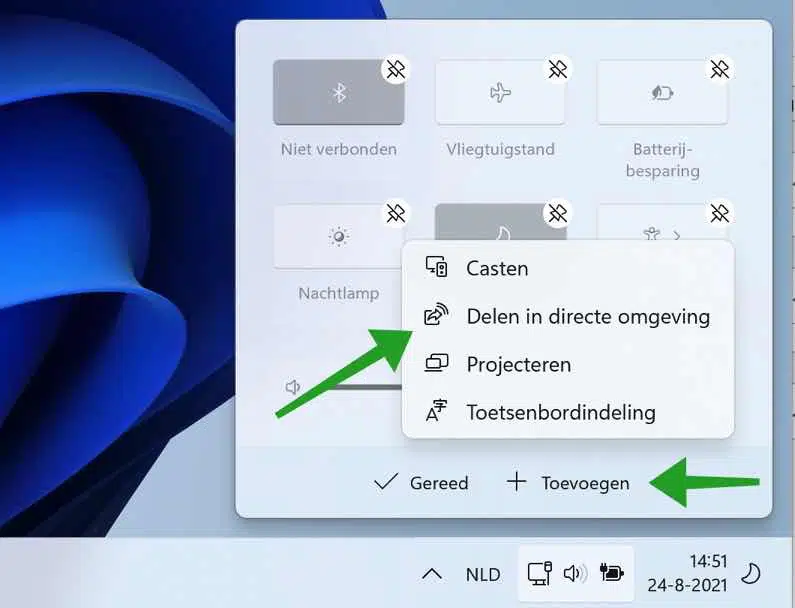Choose Delen in directe omgeving

click(x=568, y=316)
